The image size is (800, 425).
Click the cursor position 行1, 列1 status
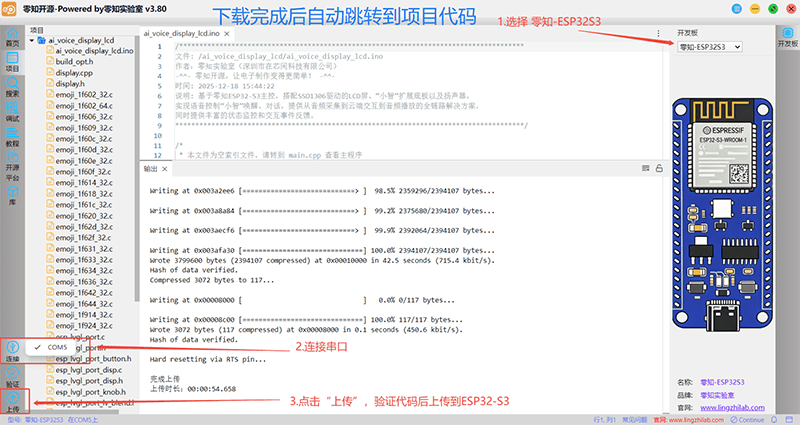[605, 419]
